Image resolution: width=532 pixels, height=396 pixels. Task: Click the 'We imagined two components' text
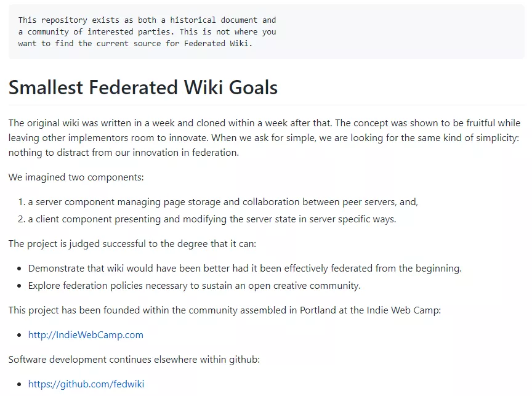pyautogui.click(x=76, y=177)
